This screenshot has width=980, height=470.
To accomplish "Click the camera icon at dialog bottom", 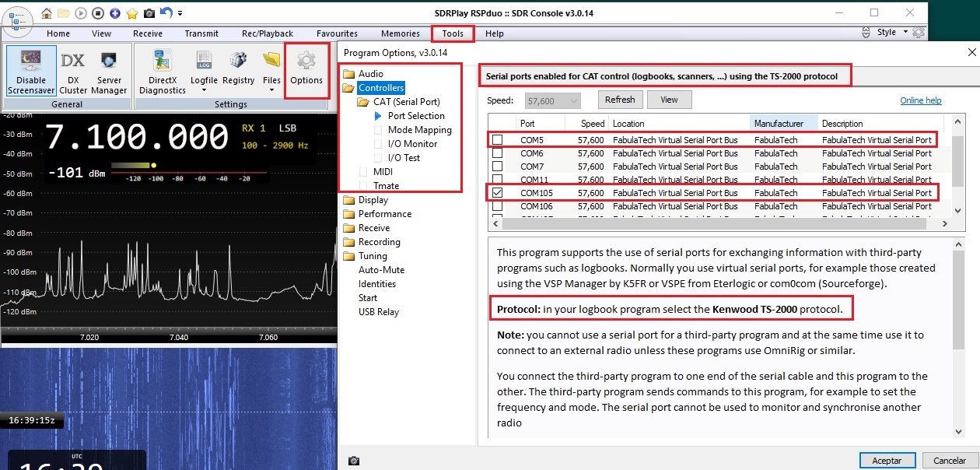I will point(354,461).
